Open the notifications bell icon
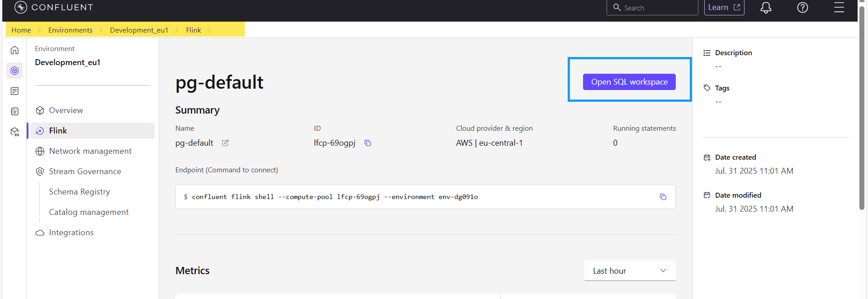 766,8
